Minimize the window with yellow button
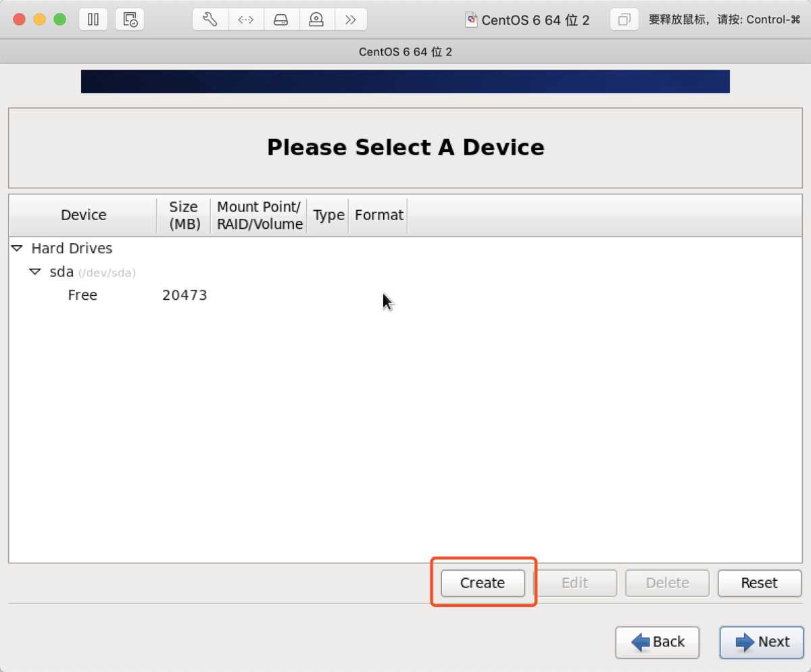The width and height of the screenshot is (811, 672). [x=39, y=20]
